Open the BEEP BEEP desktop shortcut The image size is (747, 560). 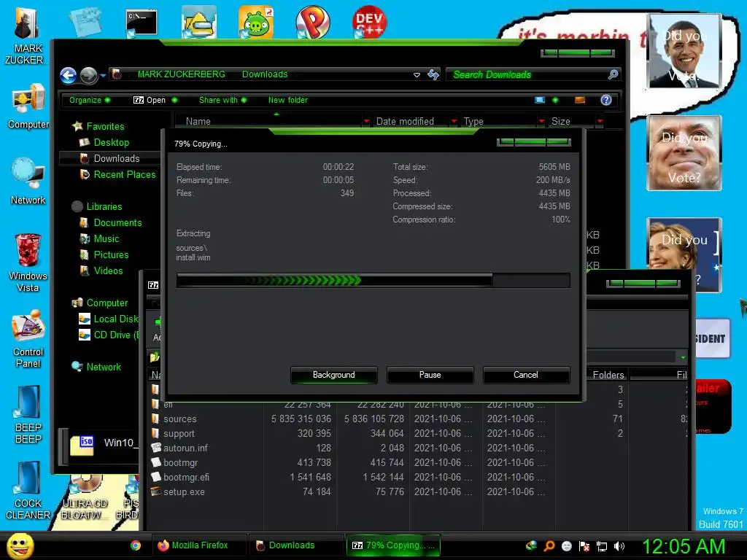[x=28, y=414]
